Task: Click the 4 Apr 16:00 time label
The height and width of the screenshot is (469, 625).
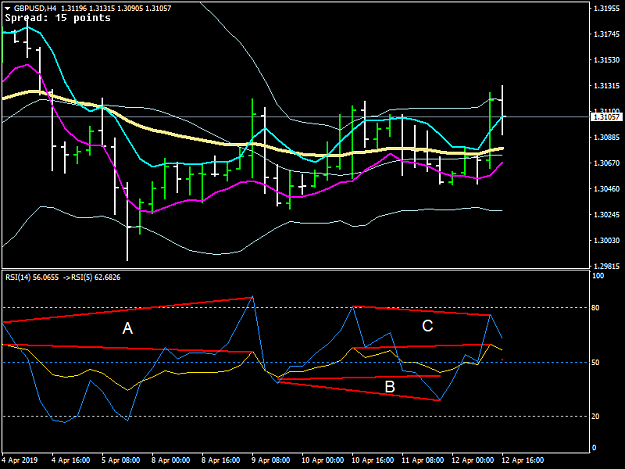Action: pyautogui.click(x=70, y=460)
